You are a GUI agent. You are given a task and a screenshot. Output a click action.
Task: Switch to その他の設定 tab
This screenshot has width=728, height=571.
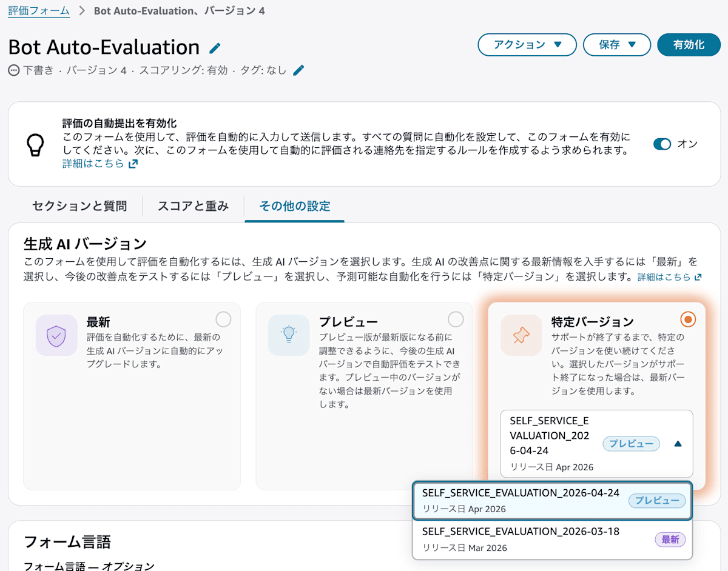tap(295, 206)
